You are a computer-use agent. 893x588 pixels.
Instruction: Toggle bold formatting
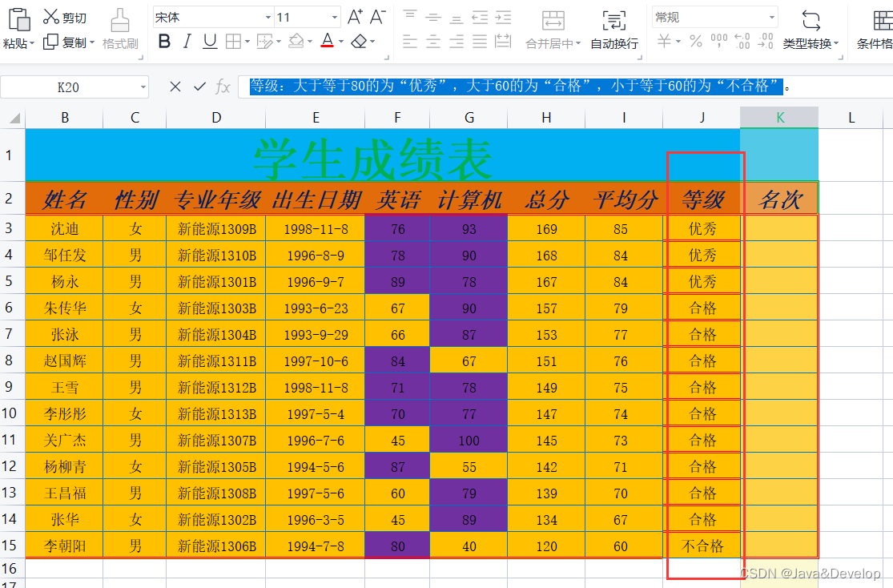click(x=164, y=42)
